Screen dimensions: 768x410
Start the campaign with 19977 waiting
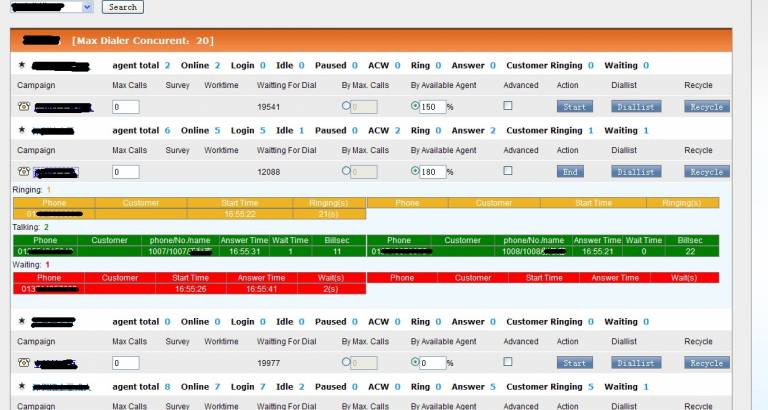click(575, 363)
